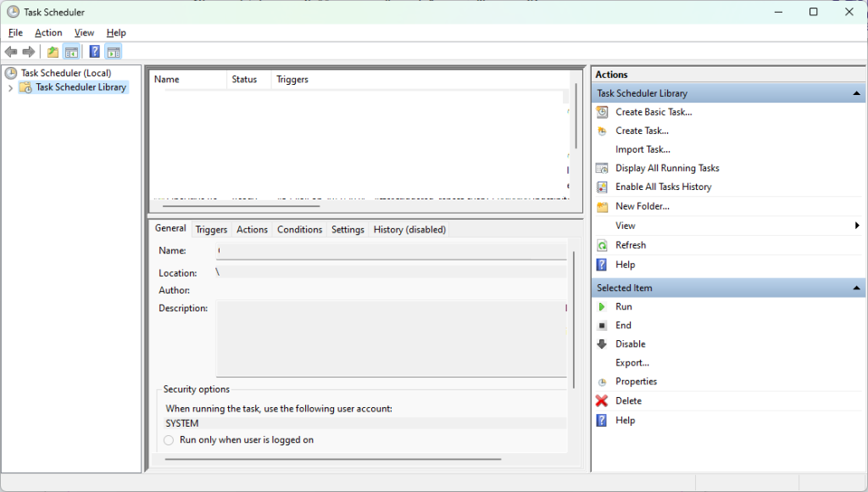The image size is (868, 492).
Task: Click the details pane vertical scrollbar
Action: [x=574, y=320]
